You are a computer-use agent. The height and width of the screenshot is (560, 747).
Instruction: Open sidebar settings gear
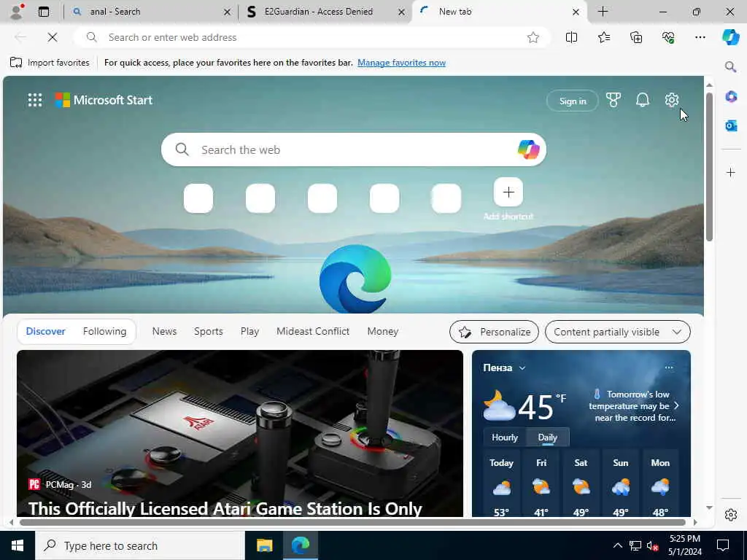pos(731,515)
